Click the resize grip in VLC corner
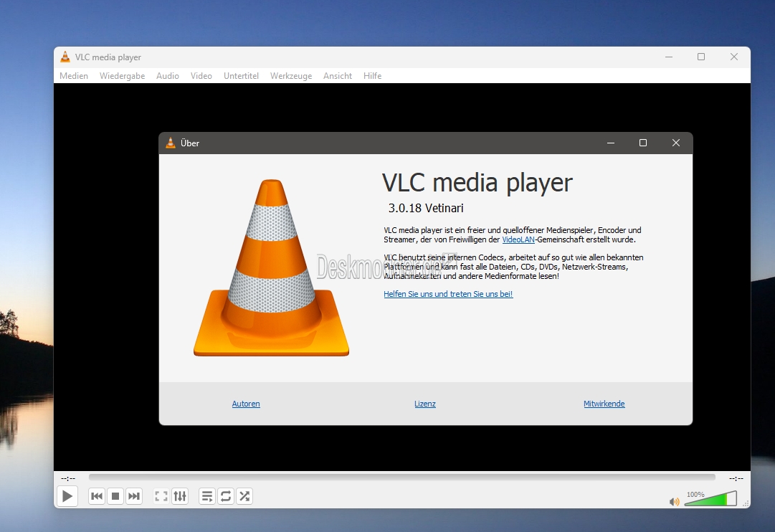775x532 pixels. coord(746,503)
